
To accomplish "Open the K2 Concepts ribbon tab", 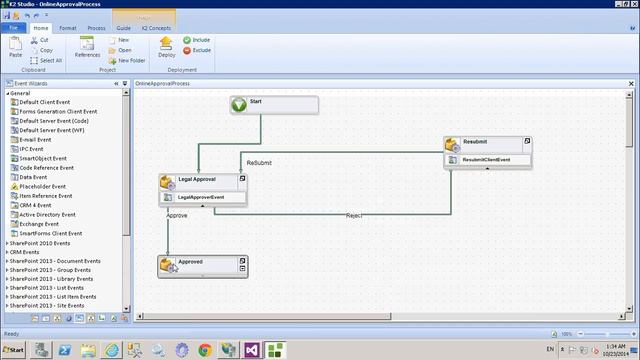I will point(156,28).
